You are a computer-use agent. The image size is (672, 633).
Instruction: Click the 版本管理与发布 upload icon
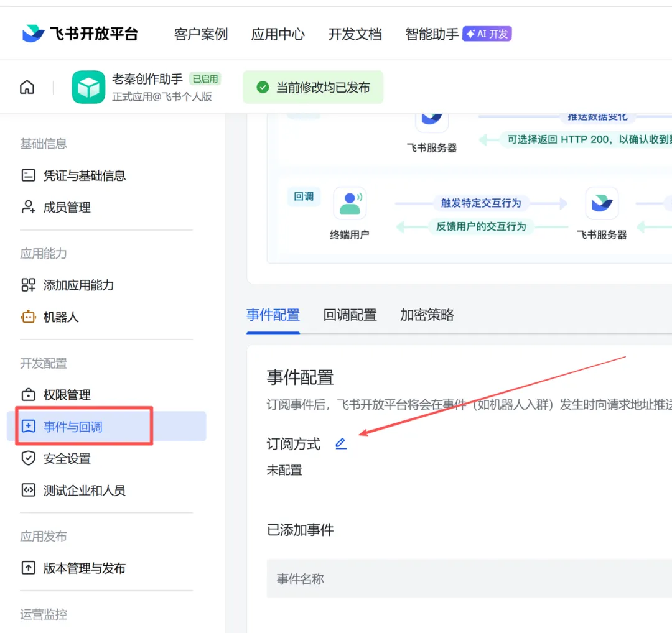point(28,568)
